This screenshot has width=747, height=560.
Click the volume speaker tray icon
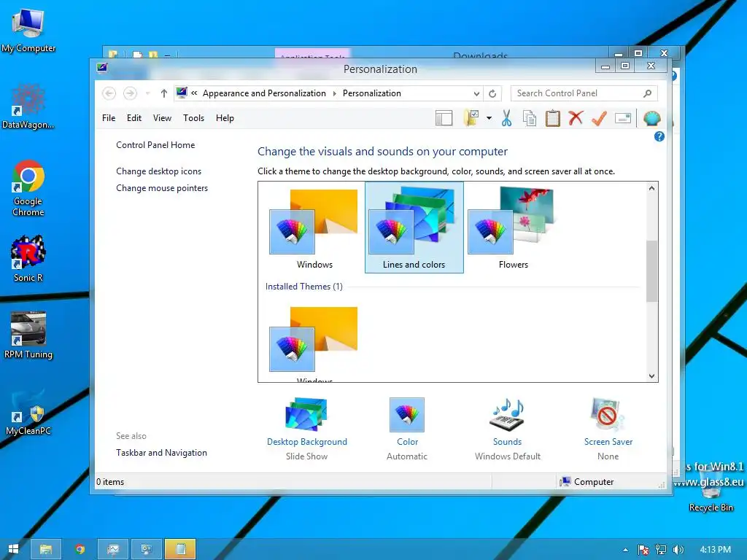click(678, 550)
